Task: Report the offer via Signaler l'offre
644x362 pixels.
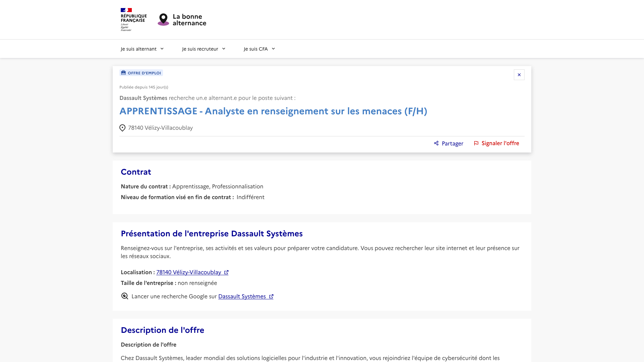Action: [496, 143]
